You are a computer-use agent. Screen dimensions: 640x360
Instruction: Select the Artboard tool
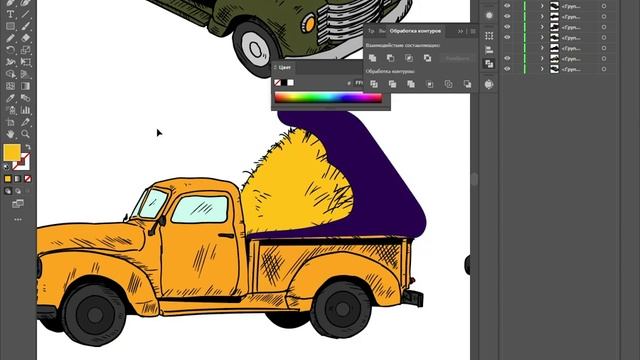coord(11,122)
